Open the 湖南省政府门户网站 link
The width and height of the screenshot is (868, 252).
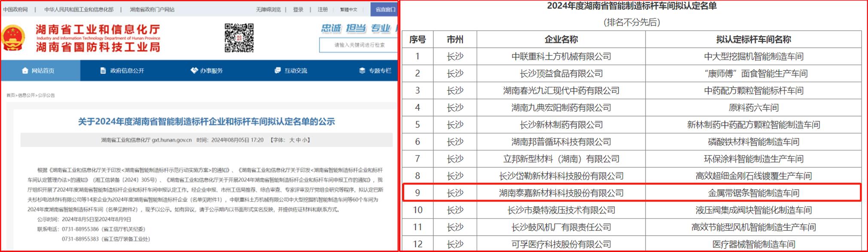click(x=152, y=9)
